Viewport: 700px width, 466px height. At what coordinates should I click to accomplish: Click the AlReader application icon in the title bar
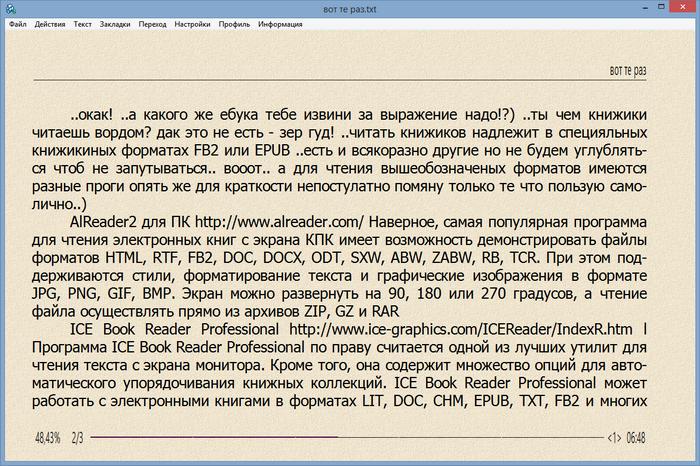coord(11,8)
